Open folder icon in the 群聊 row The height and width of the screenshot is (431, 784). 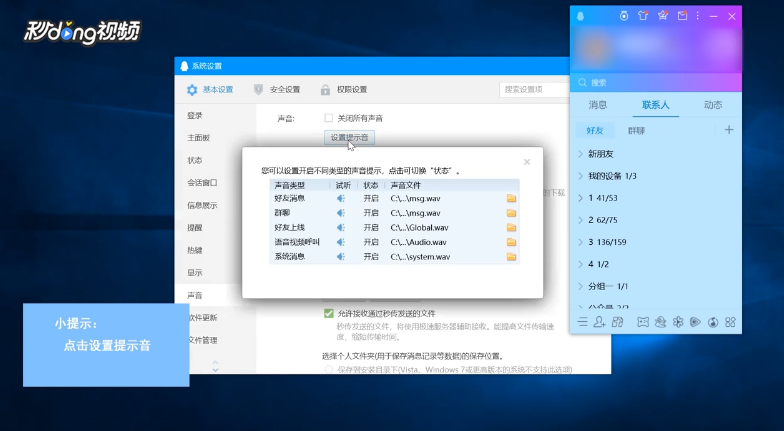click(511, 213)
